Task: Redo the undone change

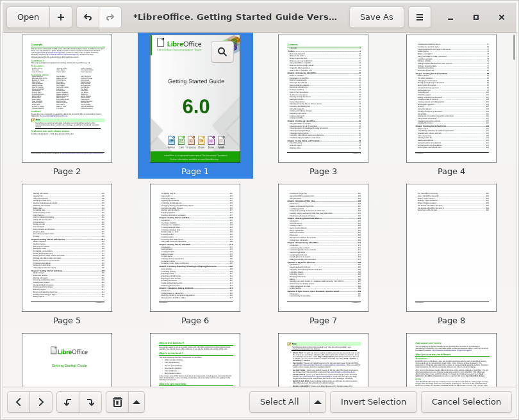Action: [110, 17]
